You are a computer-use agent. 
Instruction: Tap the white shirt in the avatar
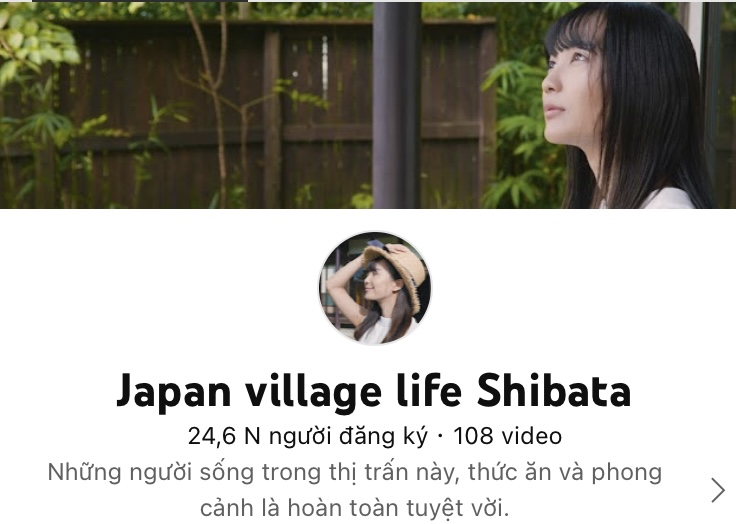point(376,331)
